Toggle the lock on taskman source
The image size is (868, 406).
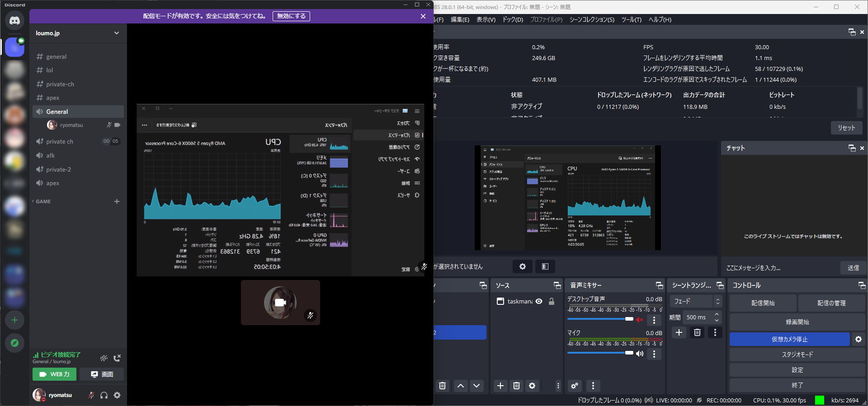click(x=552, y=301)
